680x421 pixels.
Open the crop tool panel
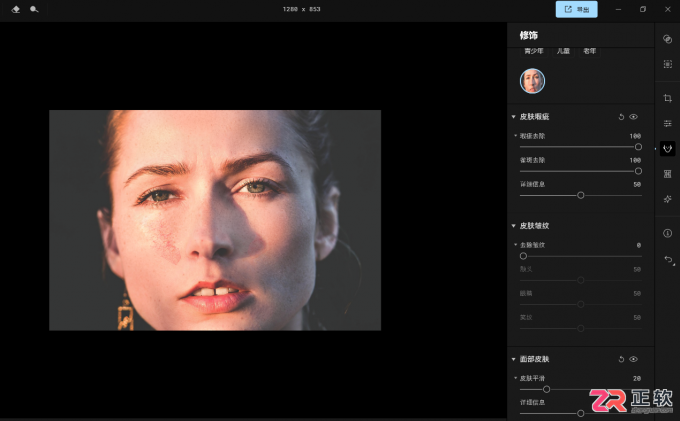tap(667, 98)
